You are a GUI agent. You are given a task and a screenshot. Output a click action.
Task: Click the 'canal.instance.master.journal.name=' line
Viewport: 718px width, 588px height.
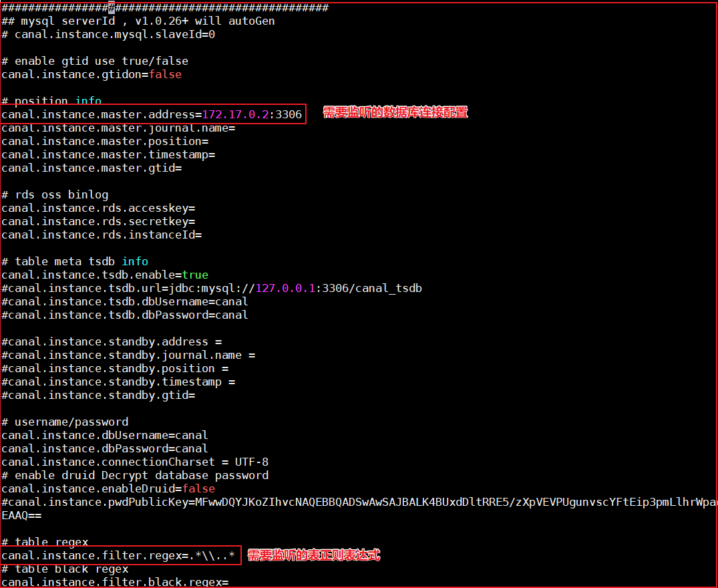(x=118, y=128)
